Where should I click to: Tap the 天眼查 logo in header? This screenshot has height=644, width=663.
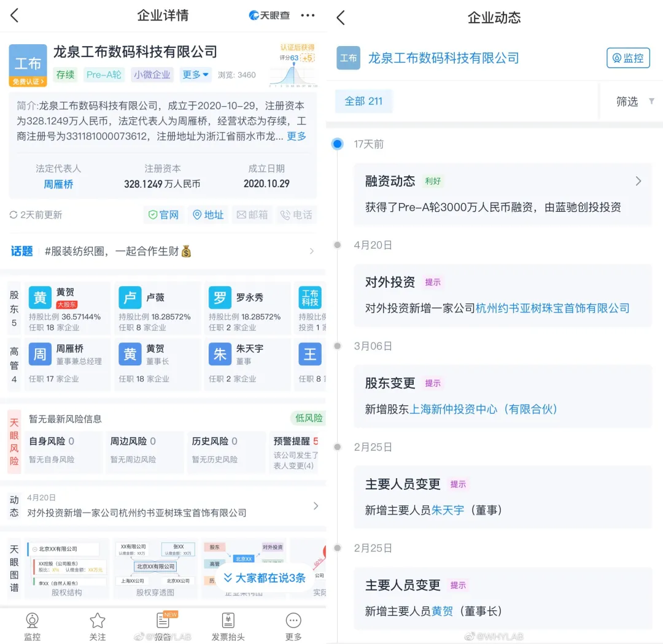[x=269, y=15]
